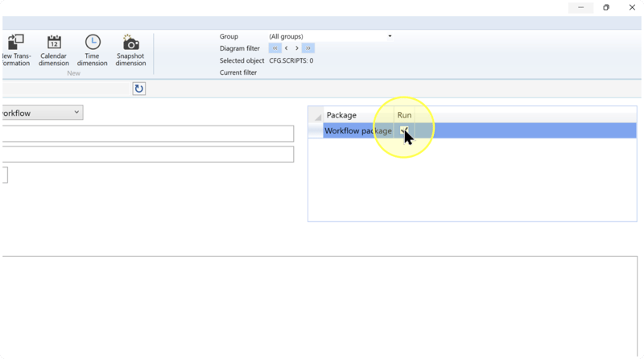Open the Group dropdown showing All groups
Screen dimensions: 644x359
pyautogui.click(x=330, y=36)
